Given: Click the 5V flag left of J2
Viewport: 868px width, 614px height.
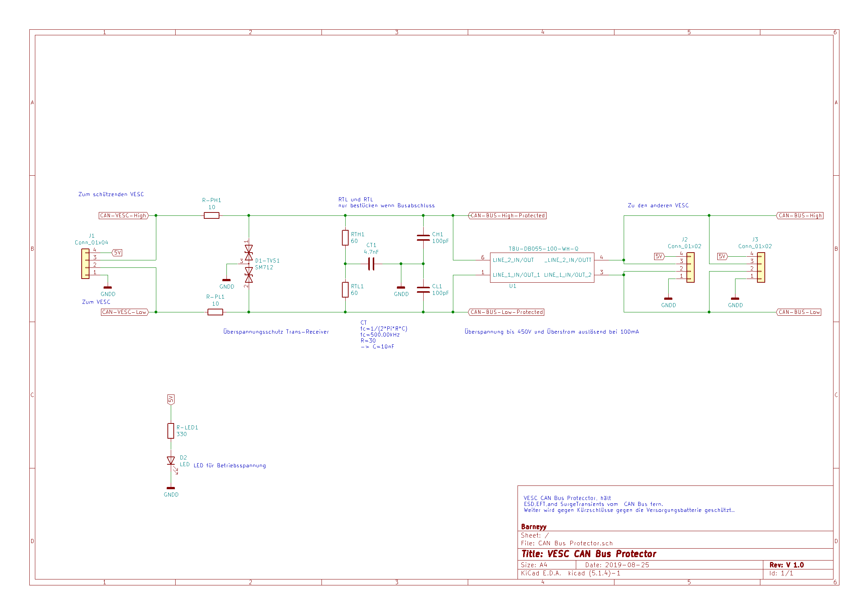Looking at the screenshot, I should (x=660, y=257).
